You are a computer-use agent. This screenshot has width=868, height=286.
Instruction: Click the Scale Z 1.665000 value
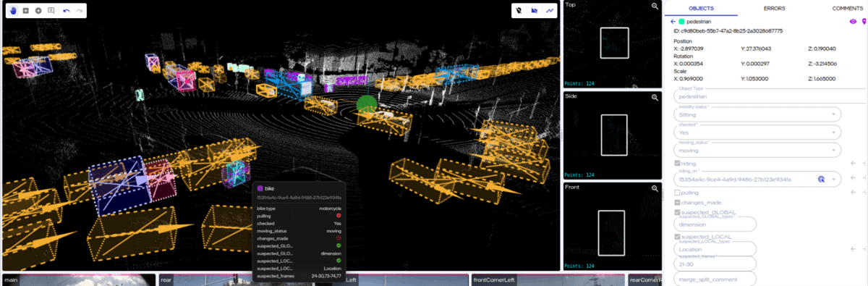coord(822,79)
